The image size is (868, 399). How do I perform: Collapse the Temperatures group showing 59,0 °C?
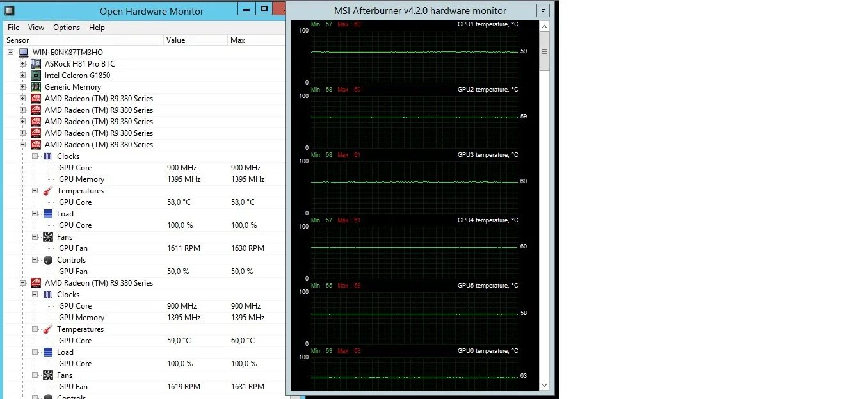[x=35, y=329]
